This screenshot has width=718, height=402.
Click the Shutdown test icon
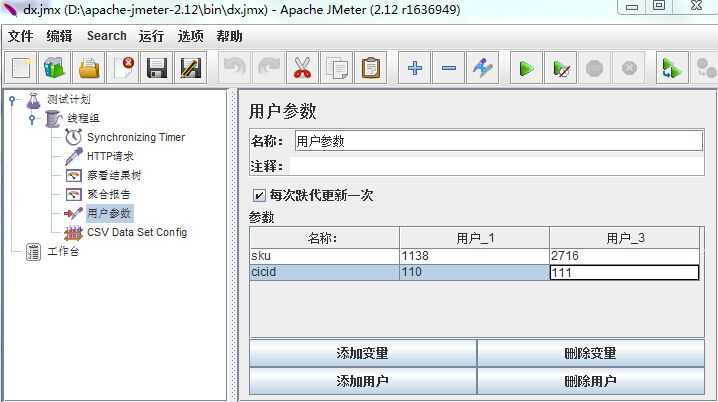click(x=629, y=68)
